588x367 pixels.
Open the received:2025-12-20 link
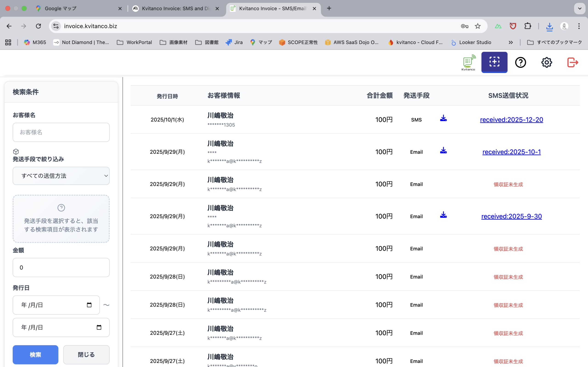[x=511, y=120]
